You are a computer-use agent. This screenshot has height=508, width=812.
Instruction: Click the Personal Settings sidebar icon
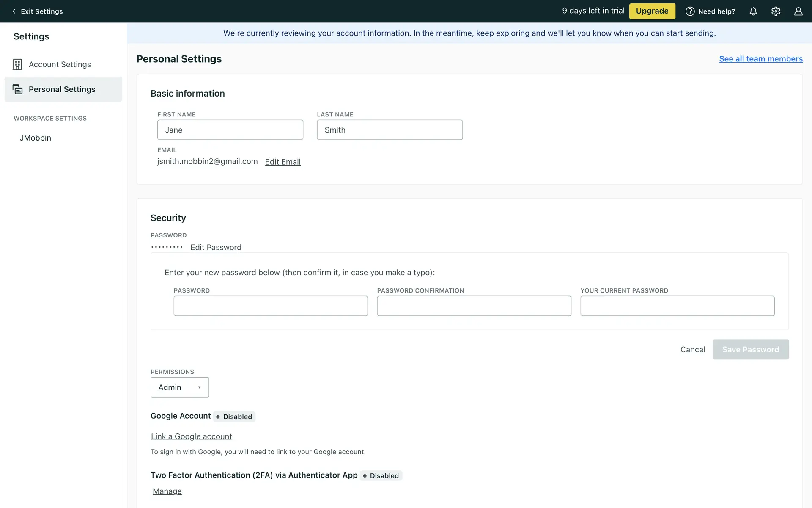point(17,89)
